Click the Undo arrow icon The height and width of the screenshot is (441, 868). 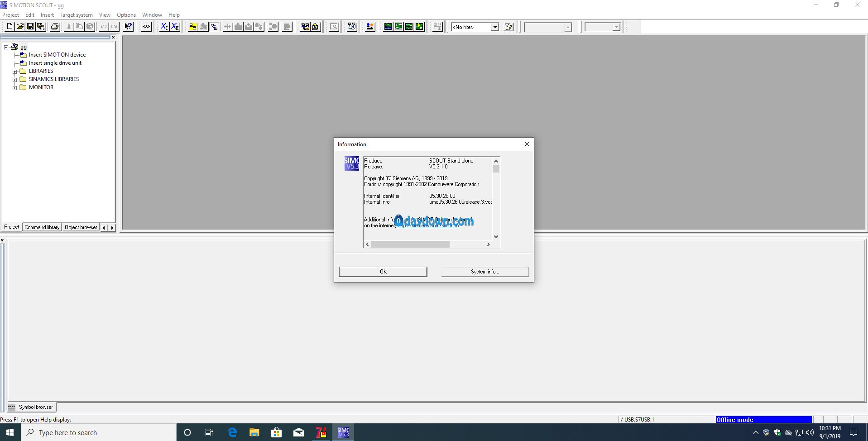click(x=104, y=27)
